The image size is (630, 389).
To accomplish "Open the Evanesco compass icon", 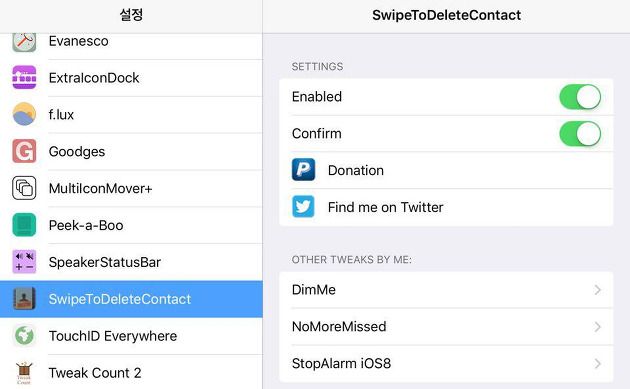I will click(24, 42).
